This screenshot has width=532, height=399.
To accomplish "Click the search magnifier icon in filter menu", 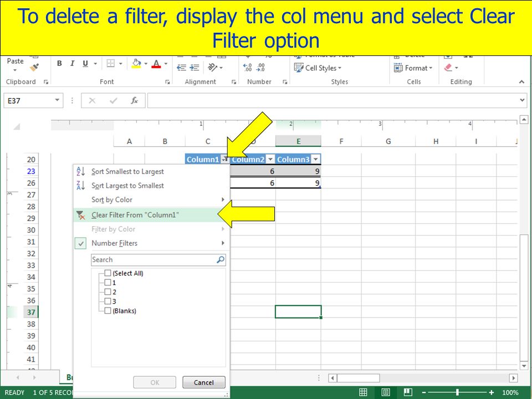I will point(221,259).
